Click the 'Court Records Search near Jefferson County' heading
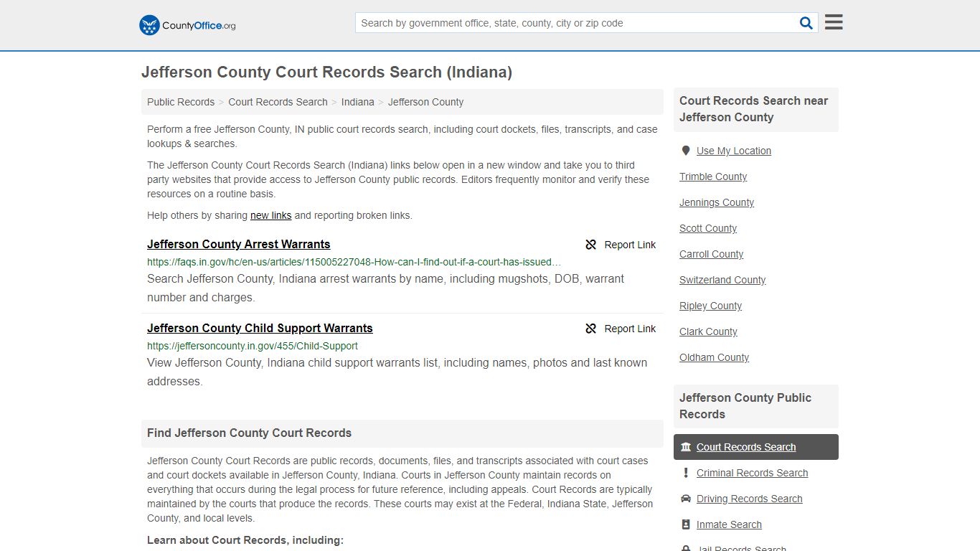 pyautogui.click(x=753, y=109)
